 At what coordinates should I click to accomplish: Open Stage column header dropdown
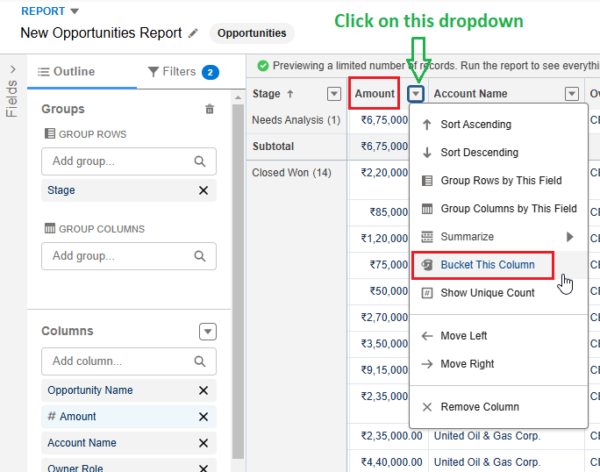tap(334, 93)
